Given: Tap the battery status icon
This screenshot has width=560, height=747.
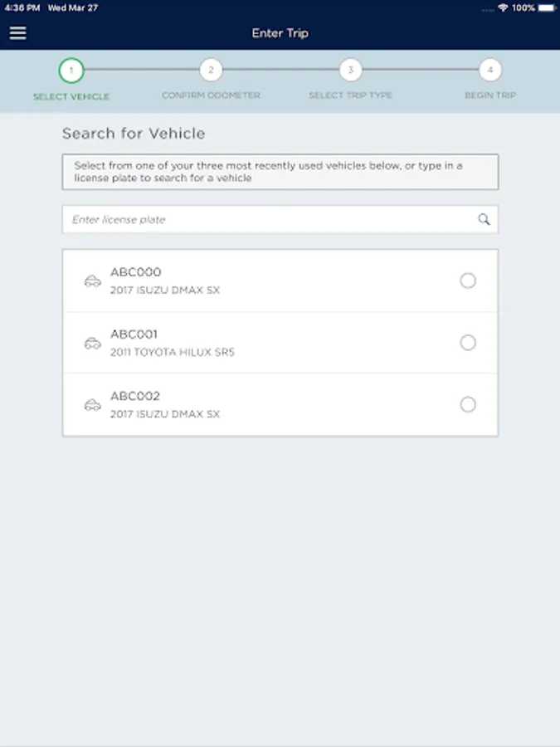Looking at the screenshot, I should tap(546, 7).
